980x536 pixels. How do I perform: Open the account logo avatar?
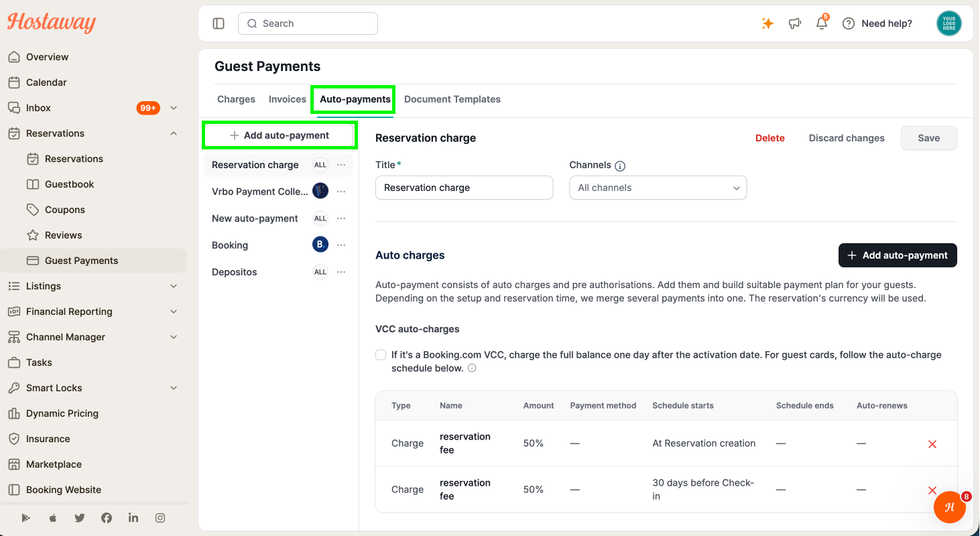(x=948, y=23)
